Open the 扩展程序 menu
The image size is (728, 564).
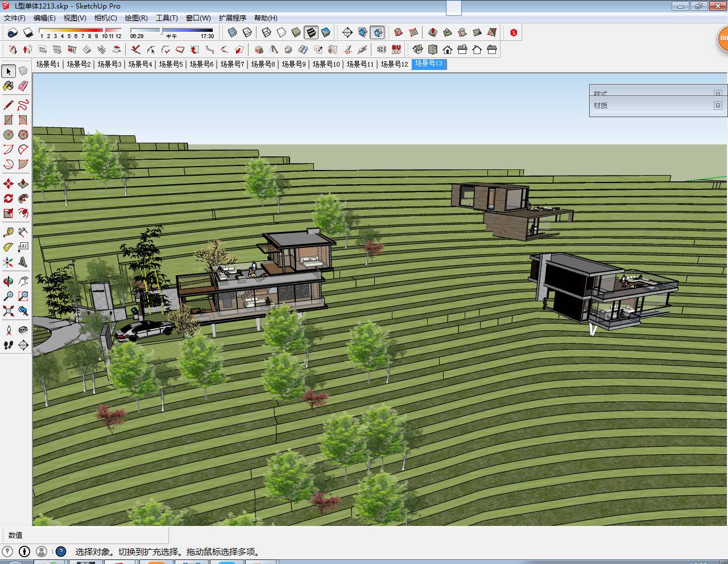[233, 18]
